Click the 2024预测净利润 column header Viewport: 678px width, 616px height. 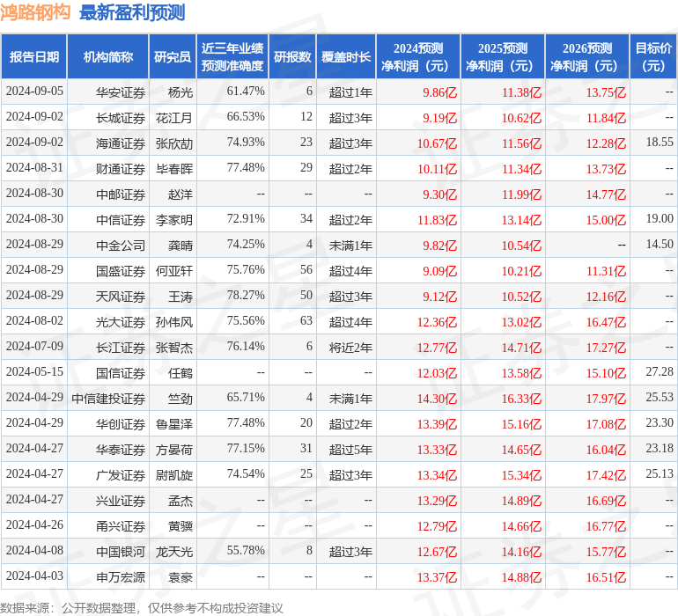(x=418, y=57)
